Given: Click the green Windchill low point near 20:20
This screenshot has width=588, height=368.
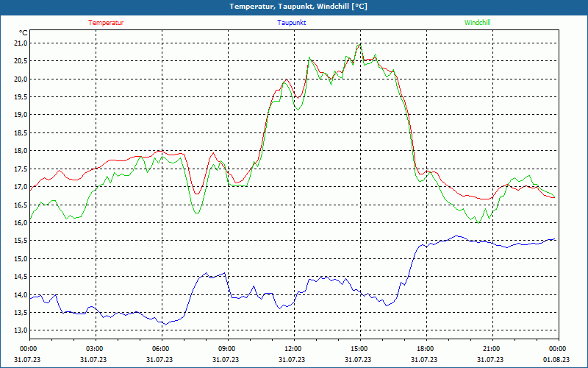Looking at the screenshot, I should pyautogui.click(x=478, y=223).
